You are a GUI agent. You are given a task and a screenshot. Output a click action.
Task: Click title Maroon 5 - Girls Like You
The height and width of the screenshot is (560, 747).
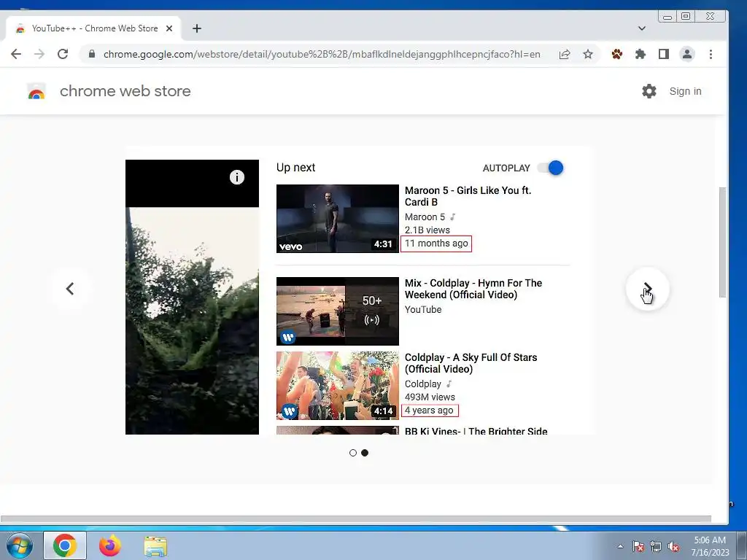468,196
